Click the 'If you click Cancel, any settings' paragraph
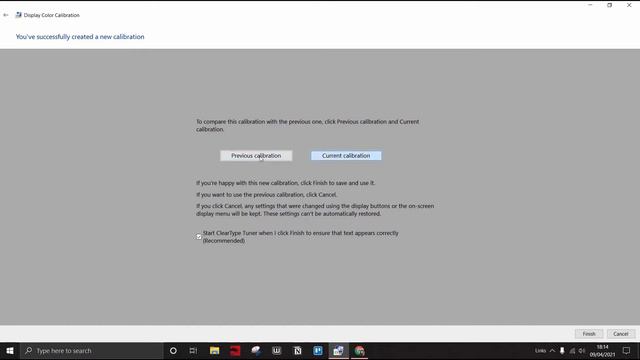This screenshot has width=640, height=360. (x=315, y=210)
